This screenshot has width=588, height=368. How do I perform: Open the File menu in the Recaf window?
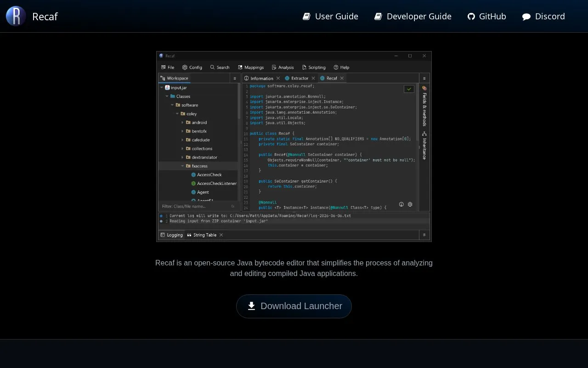coord(168,67)
